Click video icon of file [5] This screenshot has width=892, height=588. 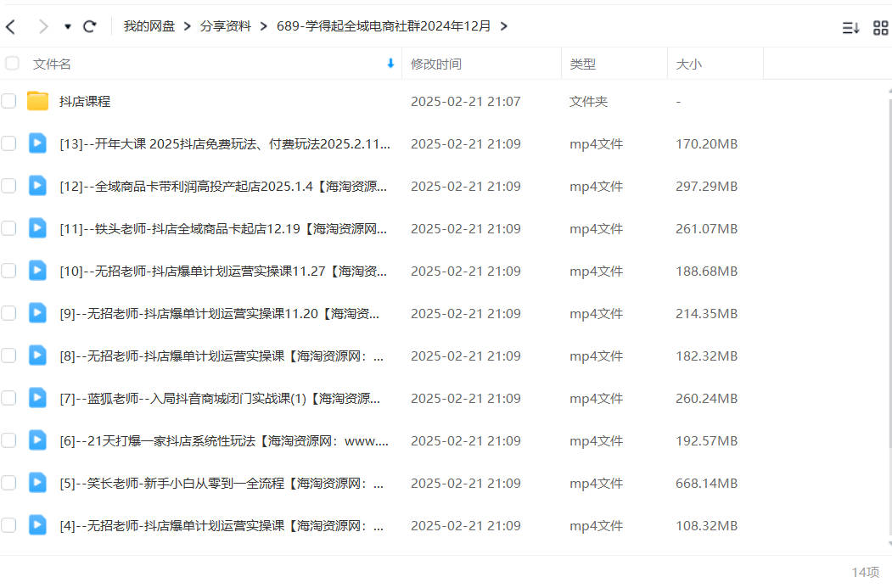(x=37, y=483)
